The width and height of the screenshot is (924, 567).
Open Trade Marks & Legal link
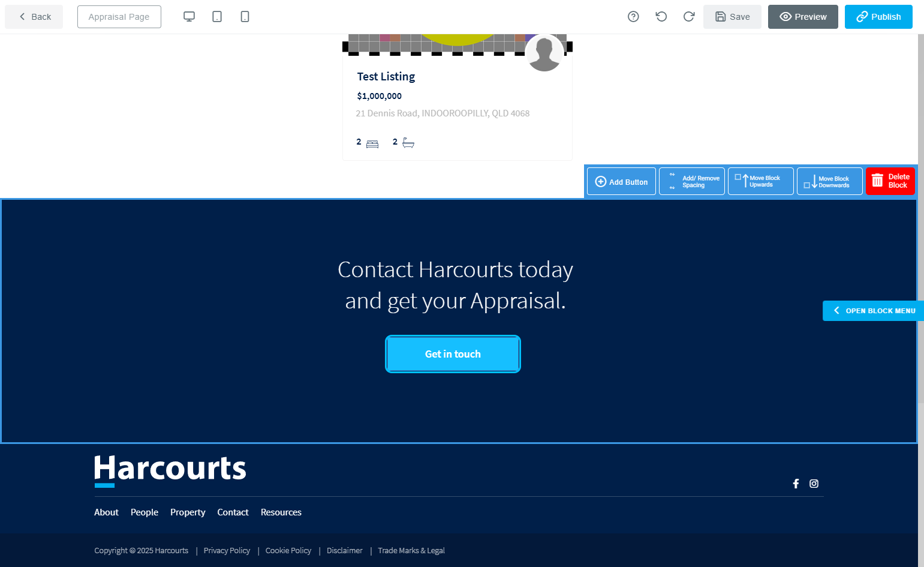411,551
